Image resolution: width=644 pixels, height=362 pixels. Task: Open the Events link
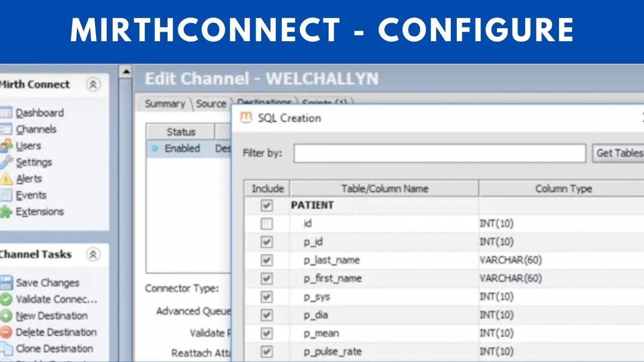point(31,195)
